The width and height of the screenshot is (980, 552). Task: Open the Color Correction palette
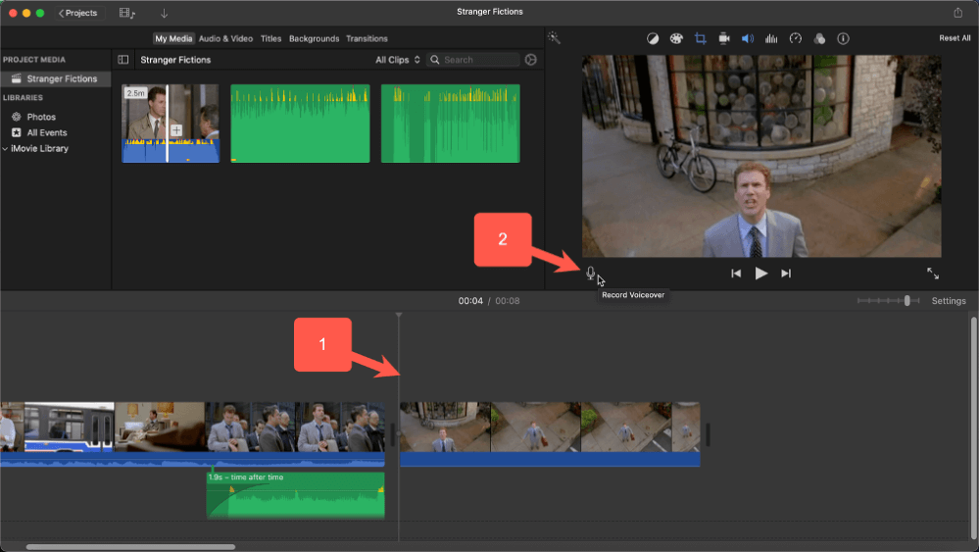tap(676, 39)
